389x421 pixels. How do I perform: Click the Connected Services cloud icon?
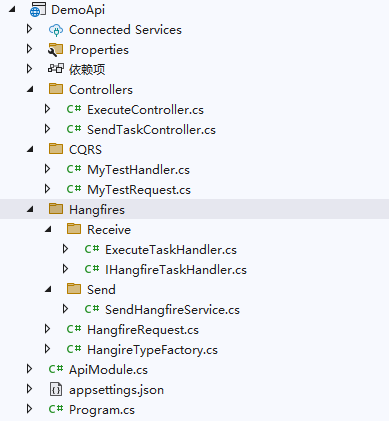[56, 30]
